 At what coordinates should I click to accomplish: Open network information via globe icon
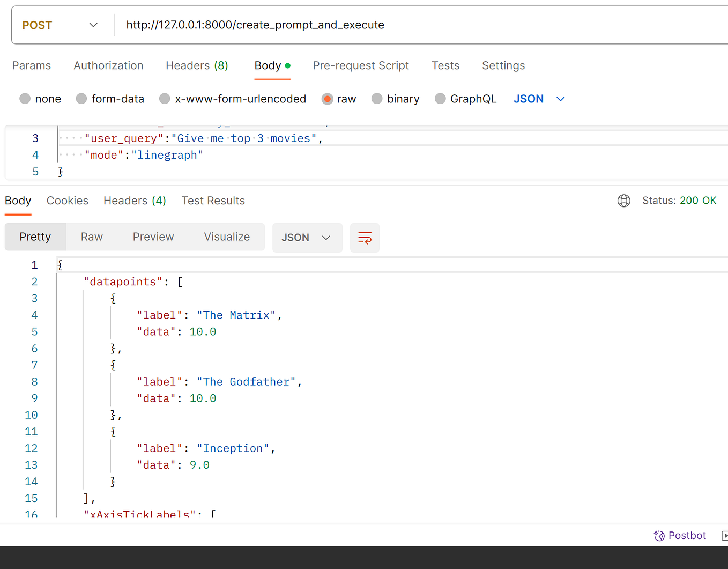623,201
